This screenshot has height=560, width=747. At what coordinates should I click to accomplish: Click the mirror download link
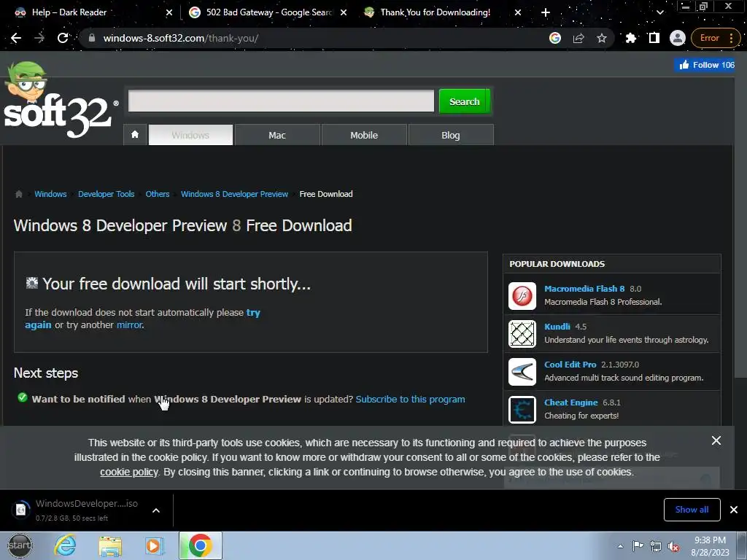(130, 324)
